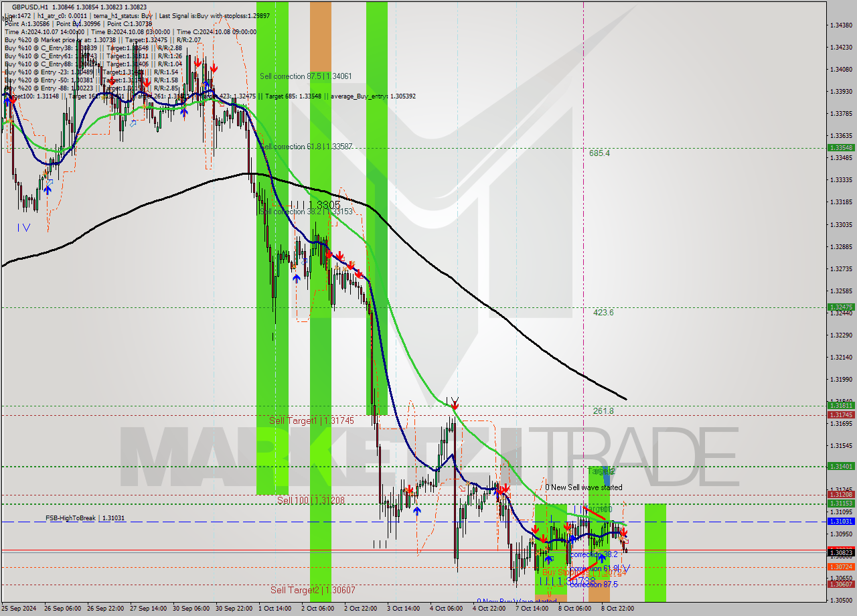Click the '1.3305' wave label
The image size is (857, 616).
point(324,205)
